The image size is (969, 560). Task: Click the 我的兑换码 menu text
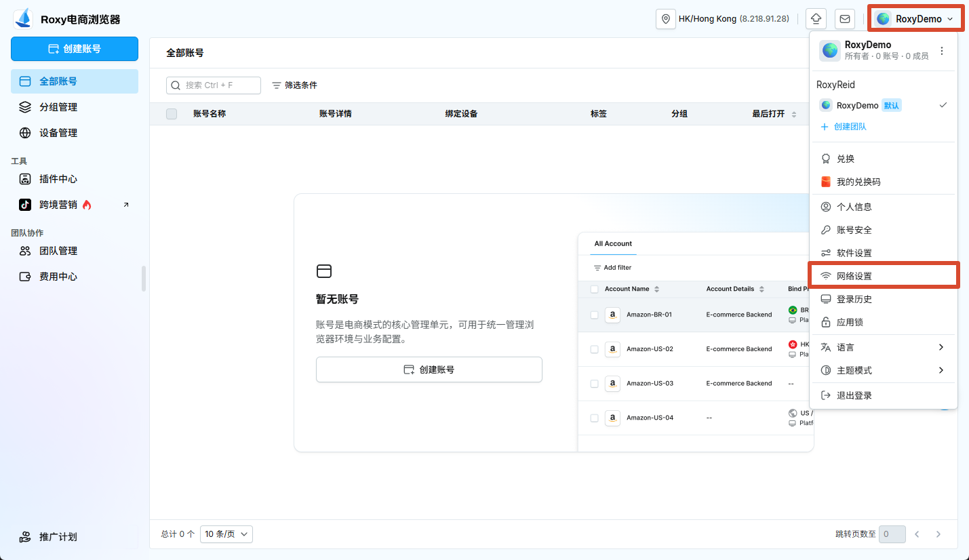point(858,182)
